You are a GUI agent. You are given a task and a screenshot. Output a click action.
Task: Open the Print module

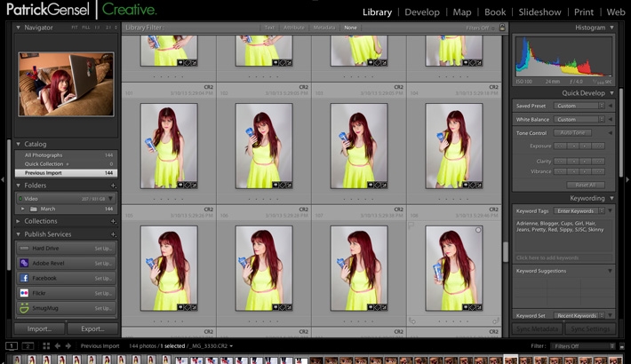[584, 12]
